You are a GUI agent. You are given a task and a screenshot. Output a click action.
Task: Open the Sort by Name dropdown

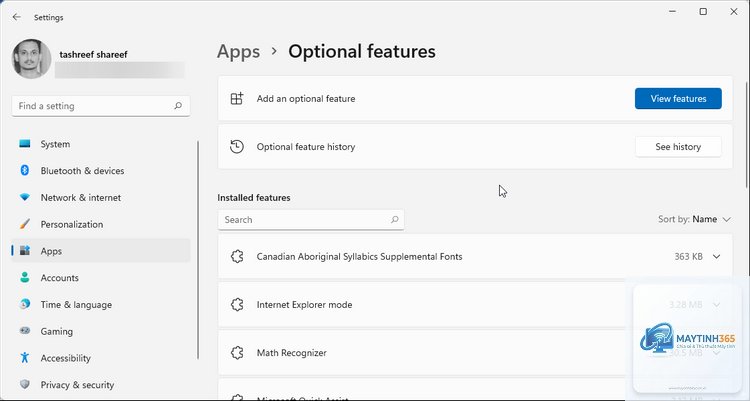[694, 219]
